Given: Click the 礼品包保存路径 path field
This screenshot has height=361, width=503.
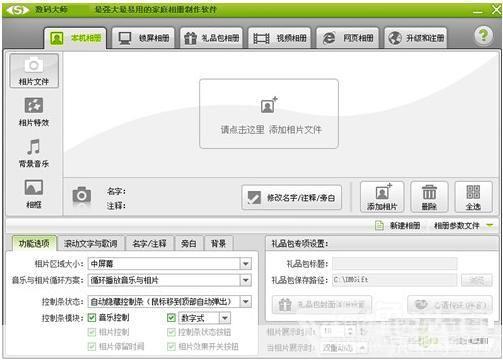Looking at the screenshot, I should point(395,280).
